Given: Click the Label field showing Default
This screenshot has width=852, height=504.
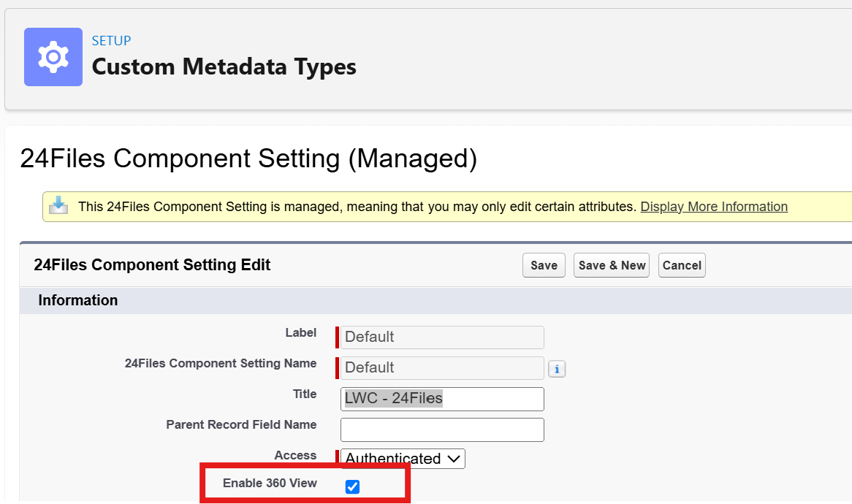Looking at the screenshot, I should pyautogui.click(x=442, y=337).
